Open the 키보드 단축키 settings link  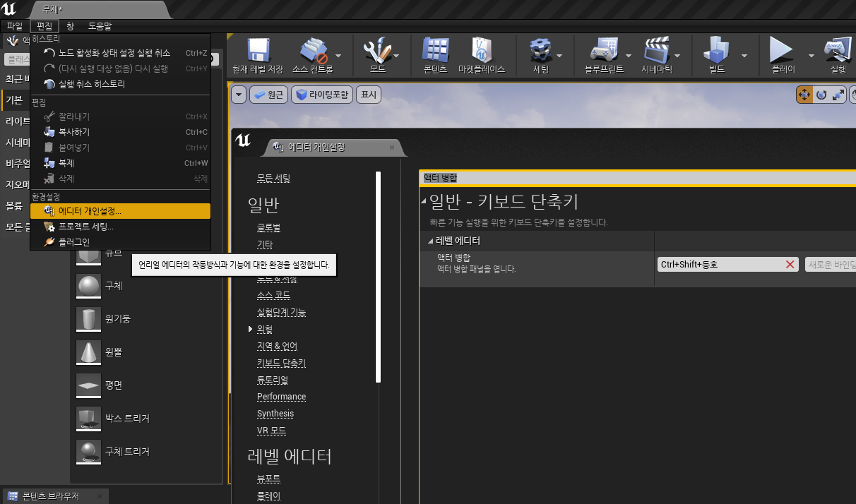click(x=281, y=363)
